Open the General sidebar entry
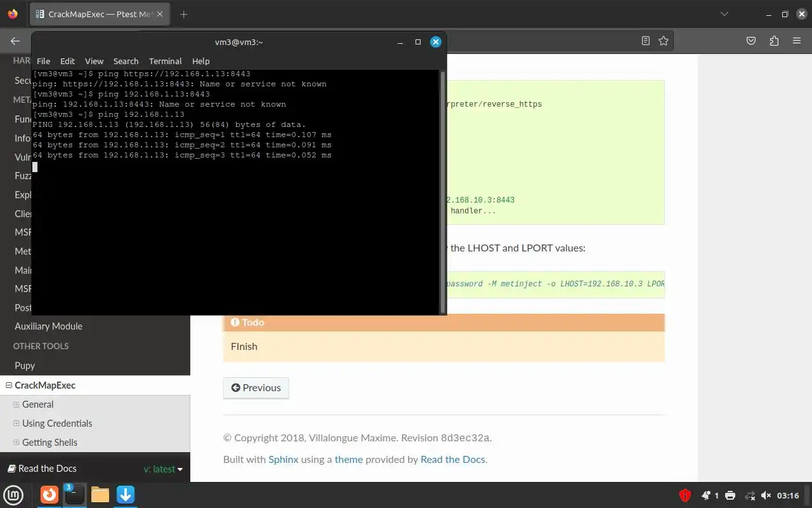812x508 pixels. [x=37, y=404]
